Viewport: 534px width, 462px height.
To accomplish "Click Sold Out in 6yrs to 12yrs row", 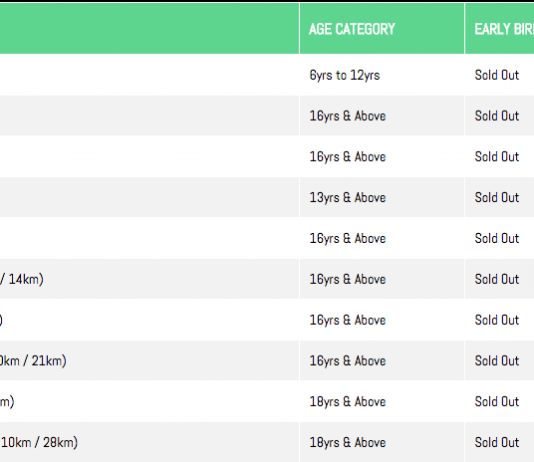I will click(497, 75).
